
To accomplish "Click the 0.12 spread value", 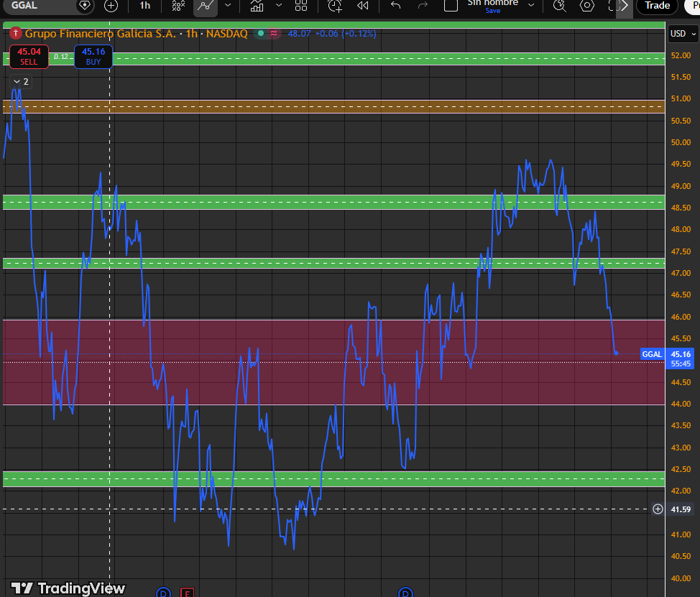I will tap(61, 57).
